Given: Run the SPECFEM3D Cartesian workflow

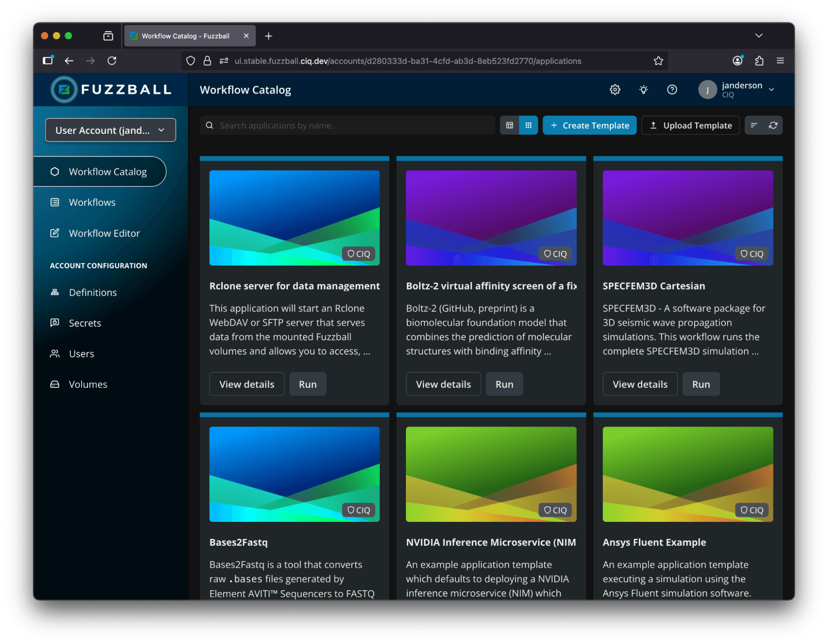Looking at the screenshot, I should (701, 384).
